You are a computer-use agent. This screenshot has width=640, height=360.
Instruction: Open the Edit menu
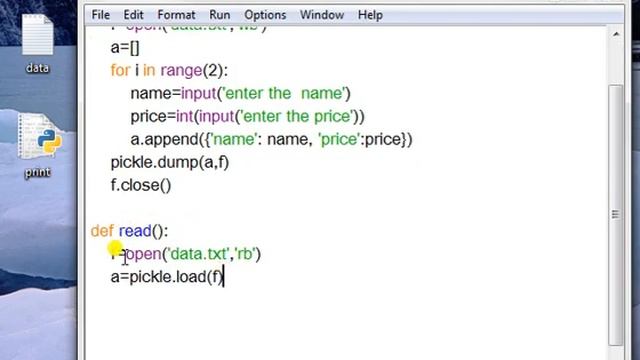pyautogui.click(x=133, y=15)
